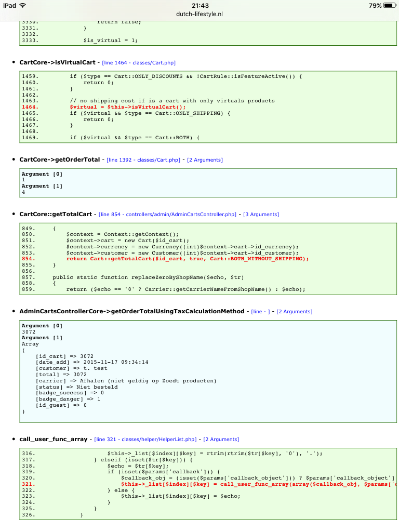The image size is (399, 532).
Task: Tap the 21:43 clock in status bar
Action: pos(200,5)
